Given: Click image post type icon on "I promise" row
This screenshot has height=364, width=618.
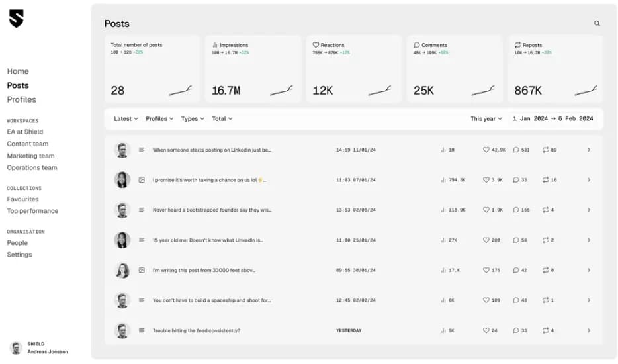Looking at the screenshot, I should coord(142,180).
